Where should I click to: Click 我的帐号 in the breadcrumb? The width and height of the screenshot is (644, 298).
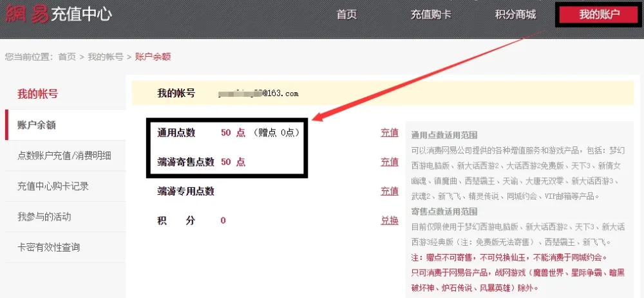point(106,57)
